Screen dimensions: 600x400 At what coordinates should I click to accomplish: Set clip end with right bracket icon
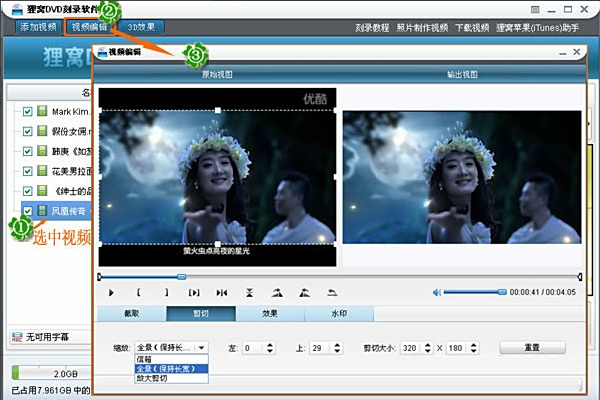tap(166, 293)
